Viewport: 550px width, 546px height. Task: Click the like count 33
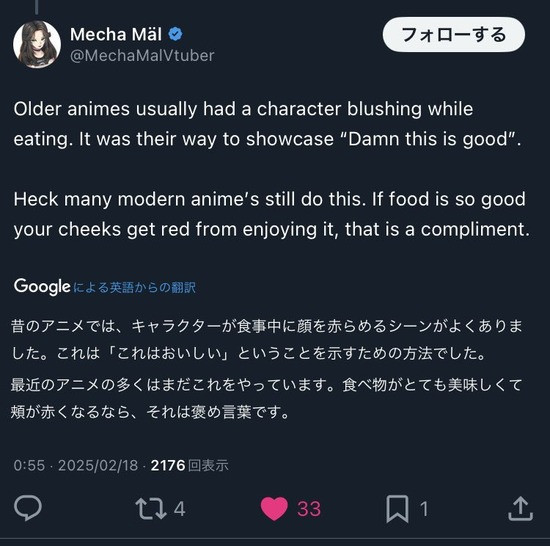309,509
